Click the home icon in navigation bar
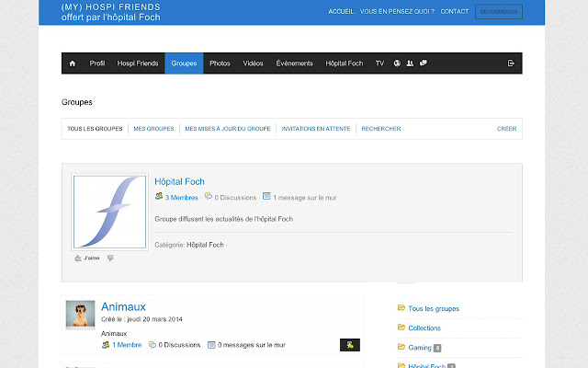The height and width of the screenshot is (368, 588). point(73,63)
